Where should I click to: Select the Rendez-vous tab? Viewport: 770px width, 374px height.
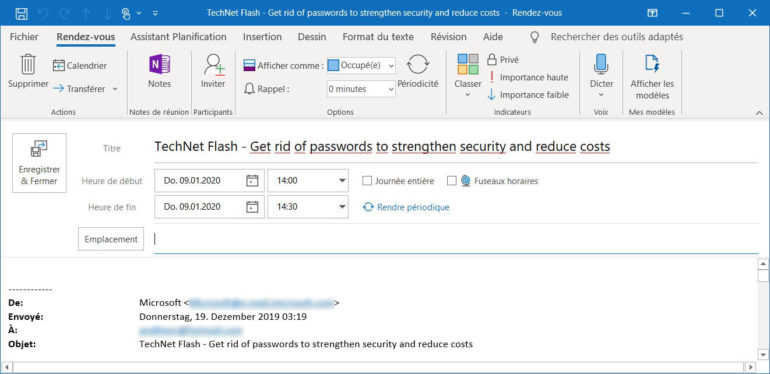coord(85,37)
